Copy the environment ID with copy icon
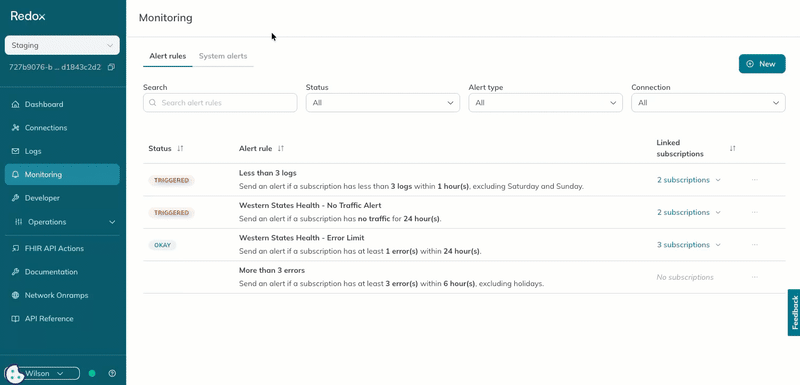 point(111,67)
